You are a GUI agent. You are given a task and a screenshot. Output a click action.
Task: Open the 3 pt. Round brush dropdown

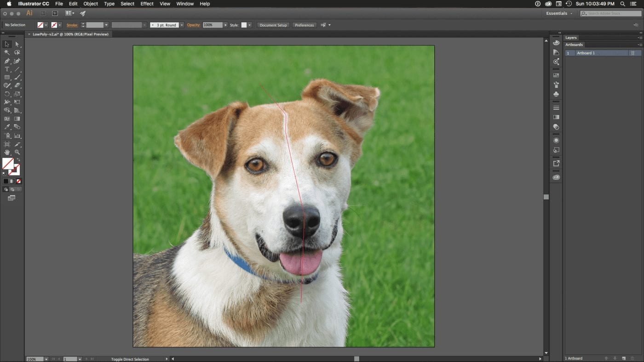tap(182, 25)
